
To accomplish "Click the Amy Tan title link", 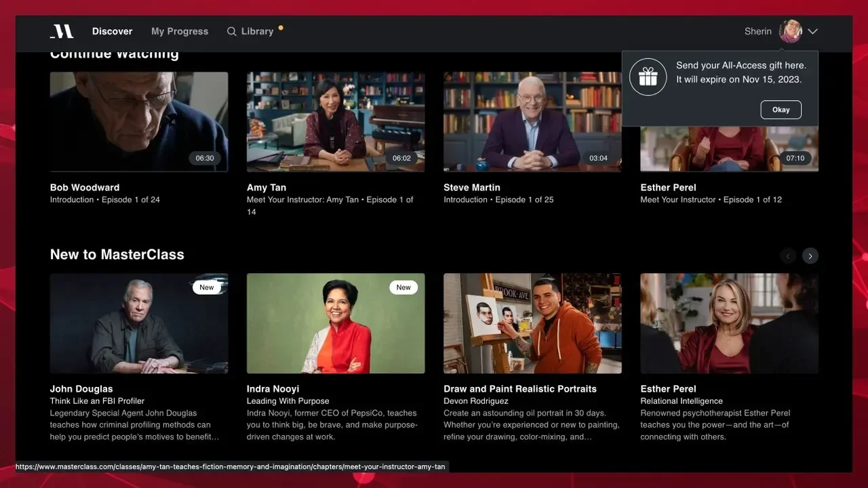I will 267,188.
